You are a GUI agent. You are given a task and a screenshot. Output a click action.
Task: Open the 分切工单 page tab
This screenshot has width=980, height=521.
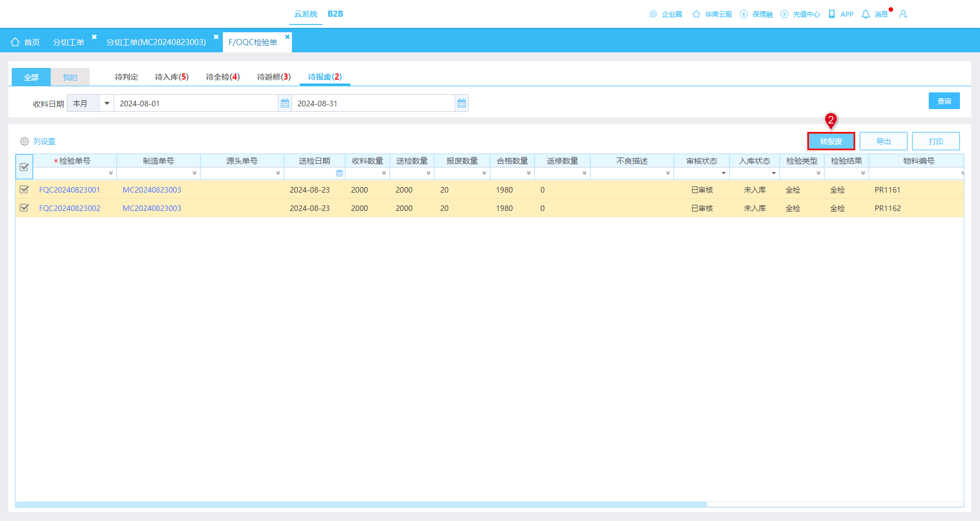(x=69, y=42)
